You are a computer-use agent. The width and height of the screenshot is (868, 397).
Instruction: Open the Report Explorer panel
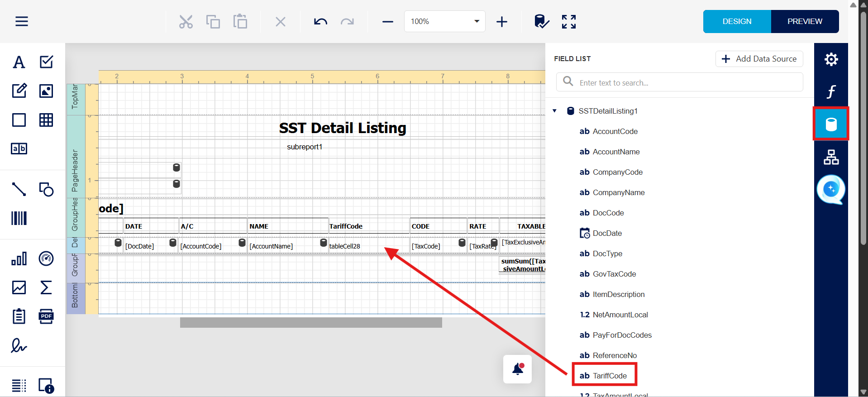tap(831, 157)
